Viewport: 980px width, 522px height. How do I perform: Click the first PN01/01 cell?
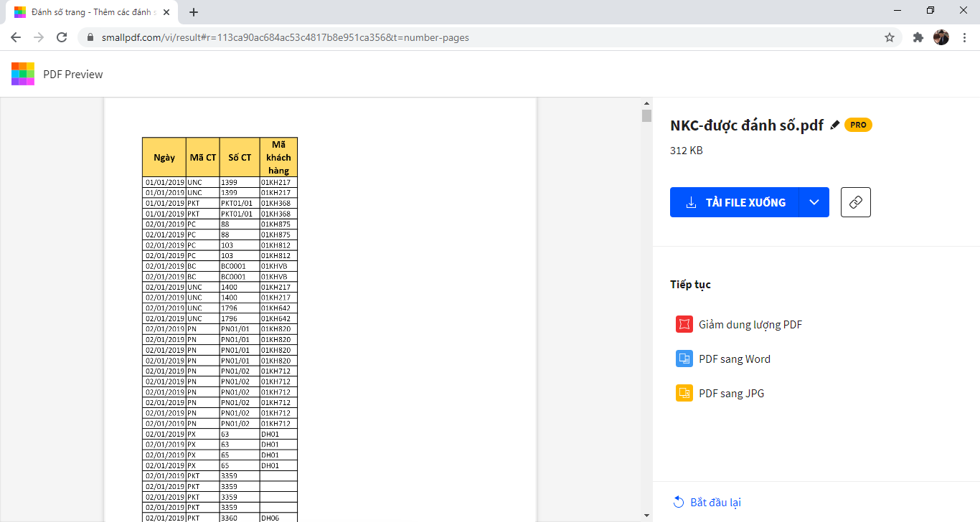pos(240,329)
